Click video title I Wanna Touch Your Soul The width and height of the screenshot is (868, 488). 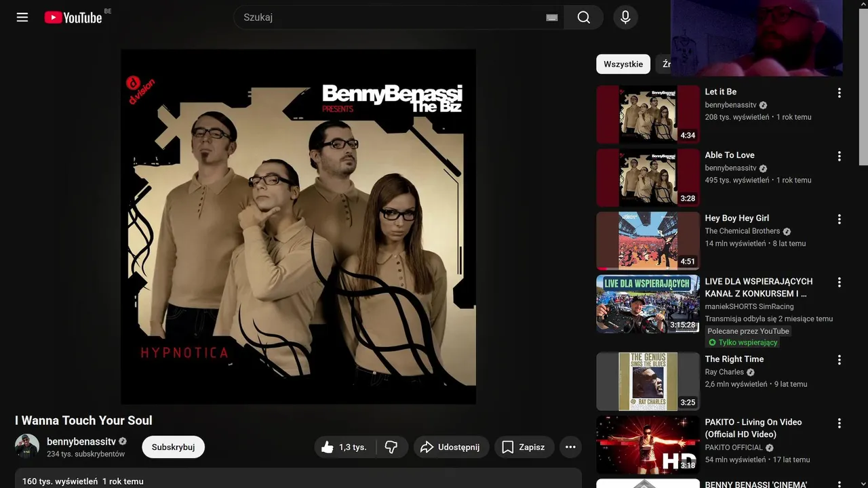tap(83, 420)
